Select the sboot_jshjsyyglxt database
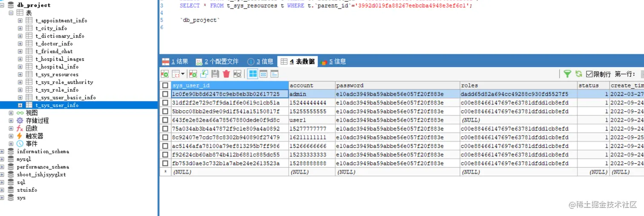Screen dimensions: 644x216 [x=41, y=174]
